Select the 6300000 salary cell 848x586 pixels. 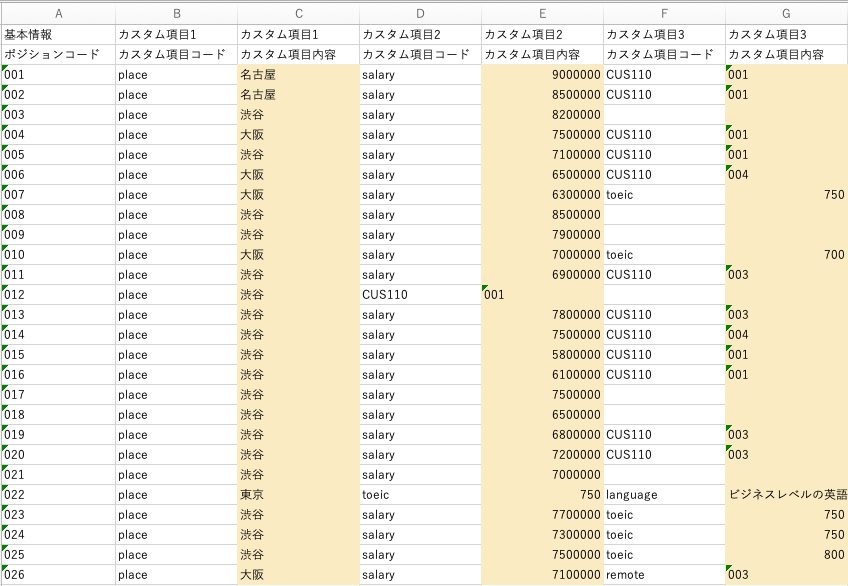tap(542, 195)
